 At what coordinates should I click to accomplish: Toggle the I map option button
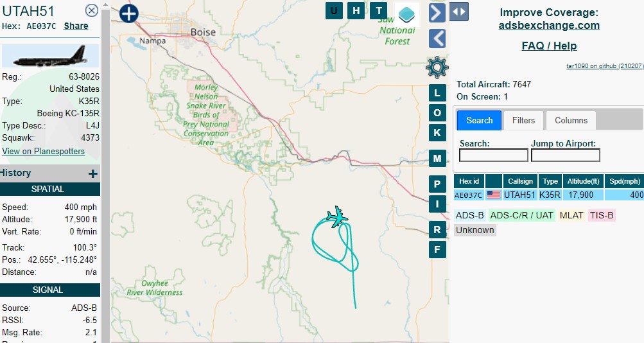tap(437, 204)
